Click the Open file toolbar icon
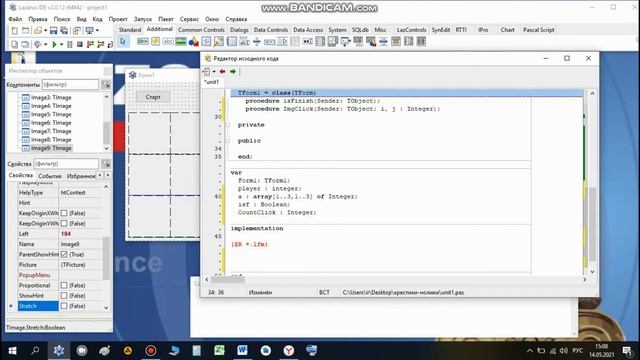This screenshot has height=360, width=640. pyautogui.click(x=38, y=31)
